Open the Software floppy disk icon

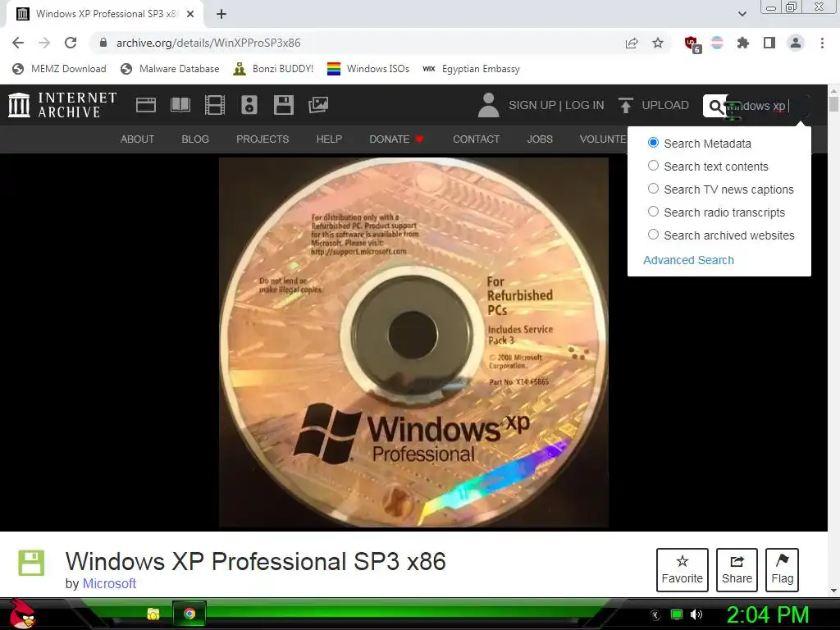tap(283, 105)
